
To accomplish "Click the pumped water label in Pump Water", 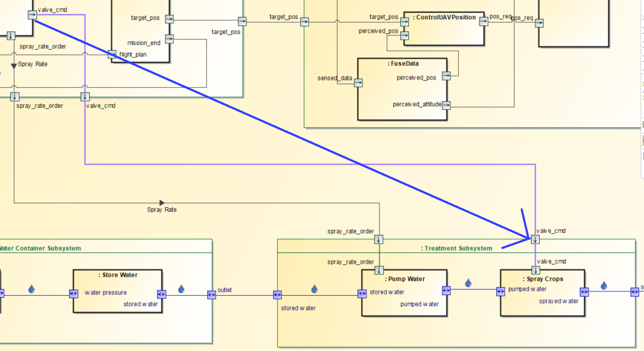I will click(x=419, y=304).
